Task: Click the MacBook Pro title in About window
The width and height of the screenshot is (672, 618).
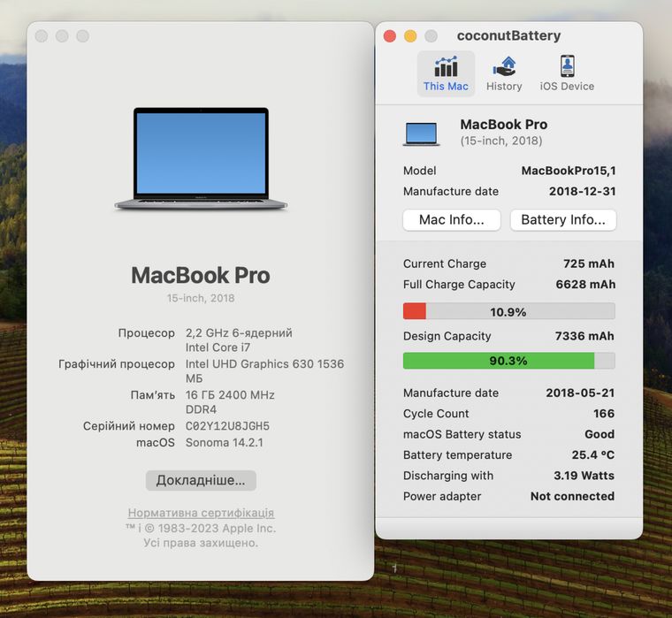Action: coord(201,275)
